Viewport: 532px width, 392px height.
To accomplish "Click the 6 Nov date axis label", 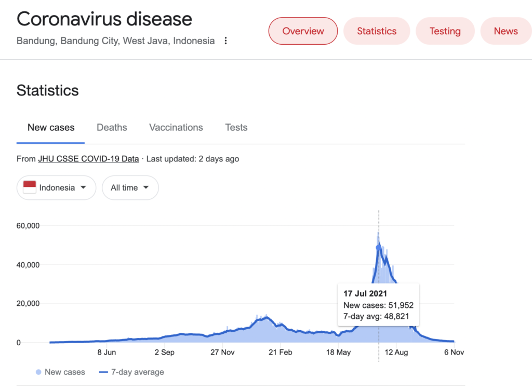I will (x=454, y=352).
